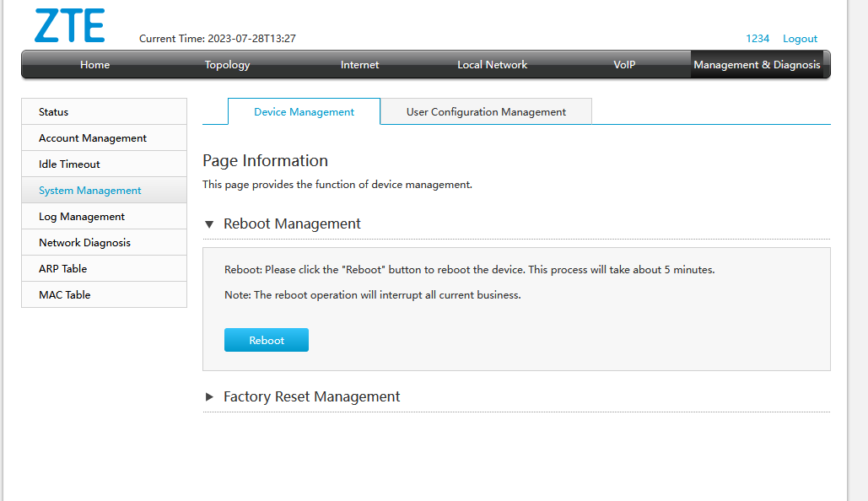Select Management & Diagnosis in the navigation bar
This screenshot has width=868, height=501.
pyautogui.click(x=757, y=65)
